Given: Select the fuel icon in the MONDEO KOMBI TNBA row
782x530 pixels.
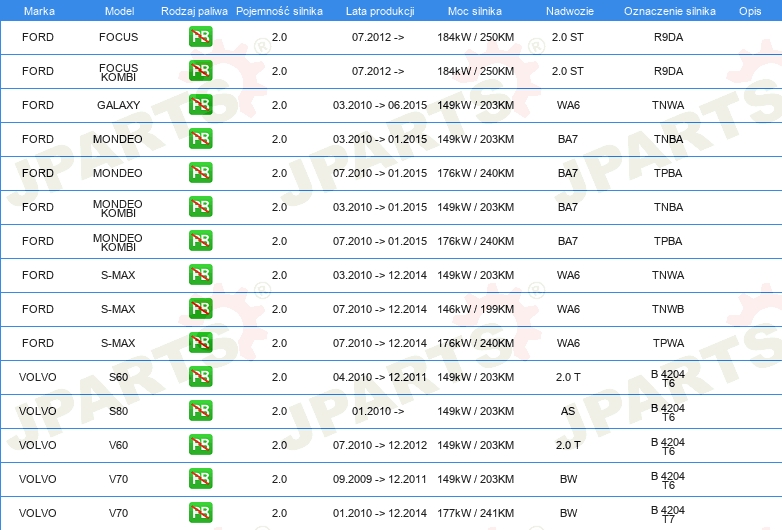Looking at the screenshot, I should click(x=200, y=206).
